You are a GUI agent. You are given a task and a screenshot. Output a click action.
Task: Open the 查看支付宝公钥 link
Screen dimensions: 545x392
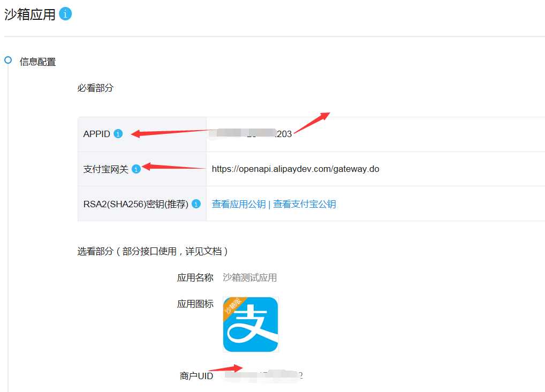(305, 204)
